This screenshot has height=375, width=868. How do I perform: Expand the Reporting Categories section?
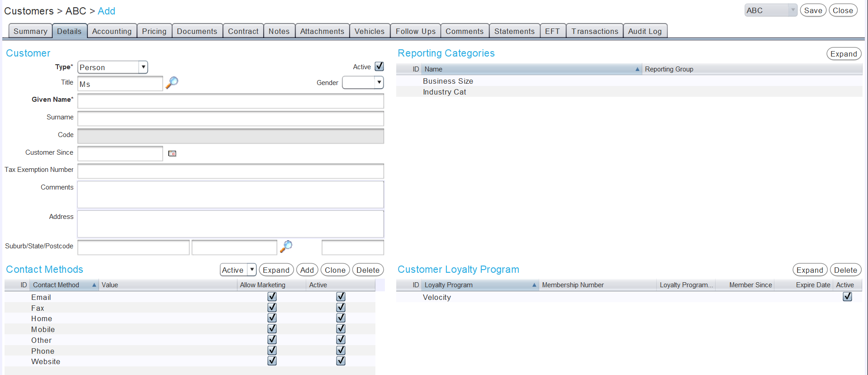pos(844,54)
